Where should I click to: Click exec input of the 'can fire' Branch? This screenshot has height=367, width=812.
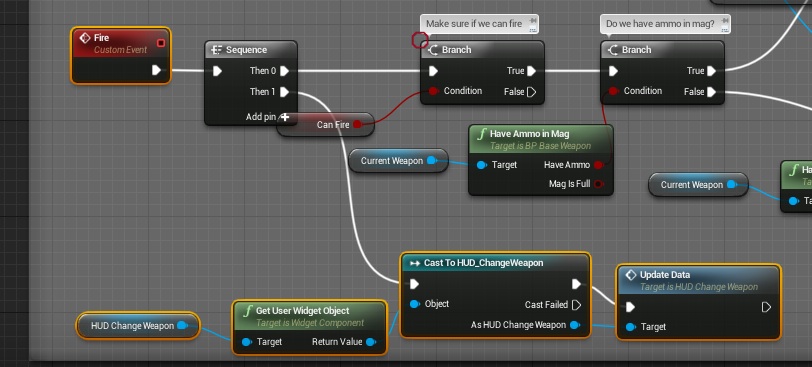(x=433, y=70)
